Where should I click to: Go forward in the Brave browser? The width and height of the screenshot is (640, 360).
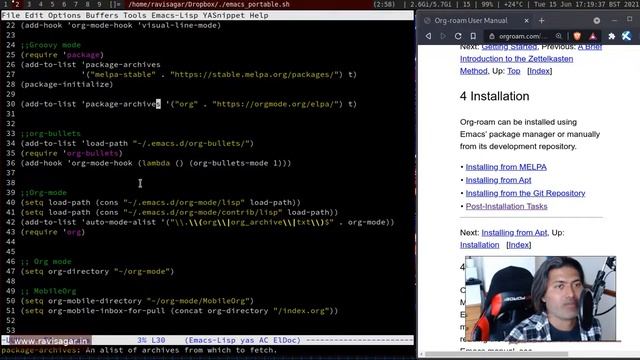[x=443, y=36]
